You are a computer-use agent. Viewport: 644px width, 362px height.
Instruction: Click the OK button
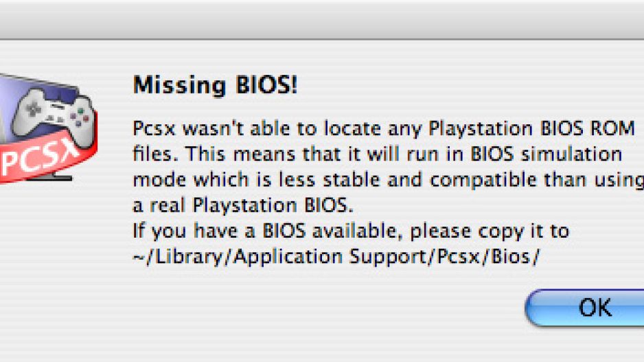[x=595, y=308]
